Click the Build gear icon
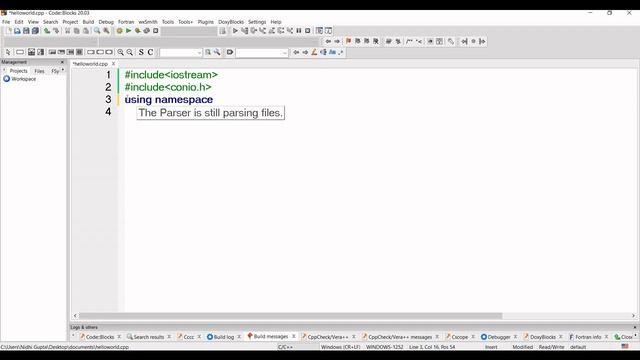 pyautogui.click(x=120, y=31)
